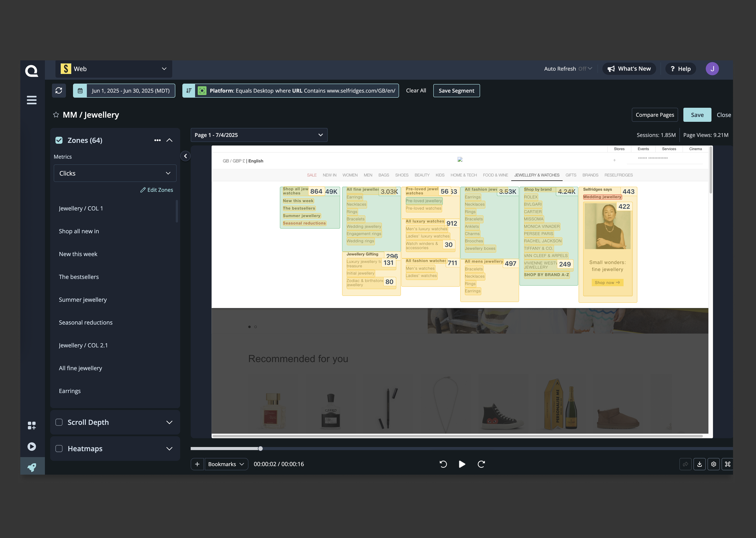Click the Compare Pages button
Image resolution: width=756 pixels, height=538 pixels.
[x=654, y=115]
